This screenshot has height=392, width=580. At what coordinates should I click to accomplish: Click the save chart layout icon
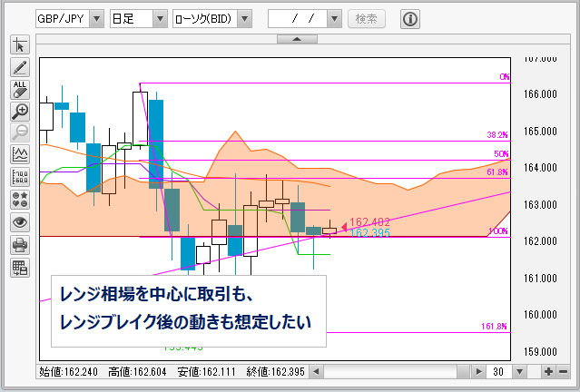click(20, 268)
